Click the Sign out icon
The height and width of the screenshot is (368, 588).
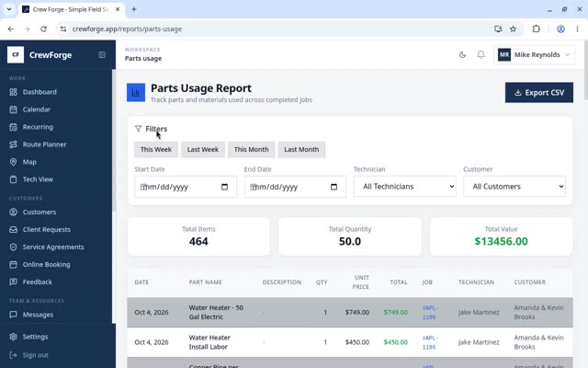point(13,355)
